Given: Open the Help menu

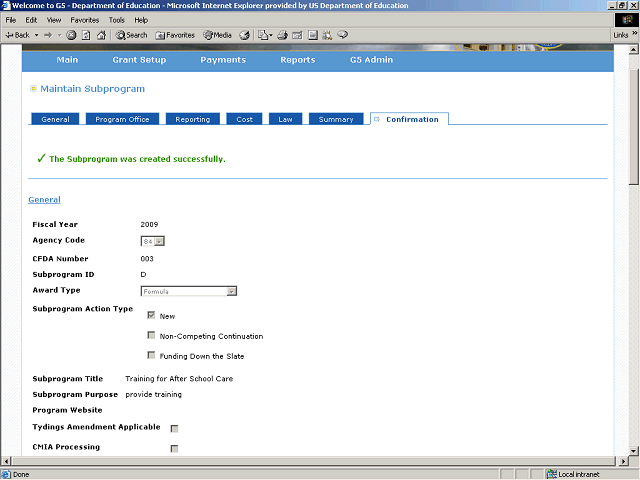Looking at the screenshot, I should (x=141, y=20).
